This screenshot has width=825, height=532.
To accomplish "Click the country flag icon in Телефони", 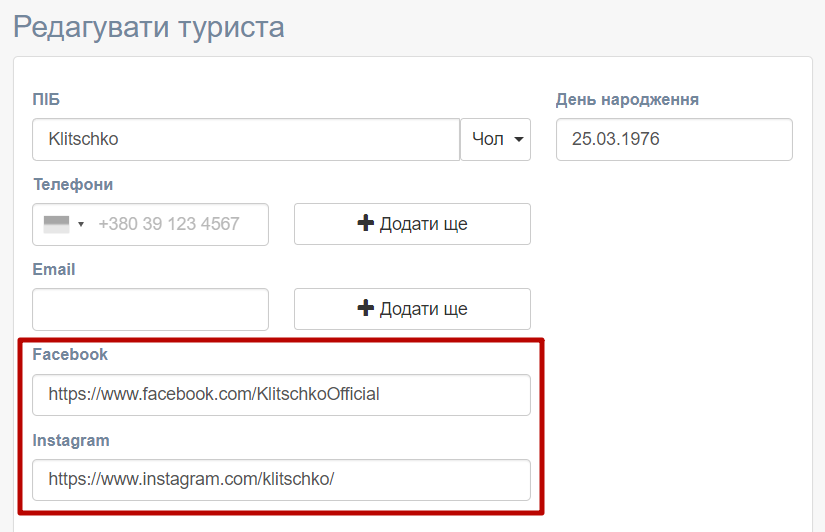I will pyautogui.click(x=57, y=224).
